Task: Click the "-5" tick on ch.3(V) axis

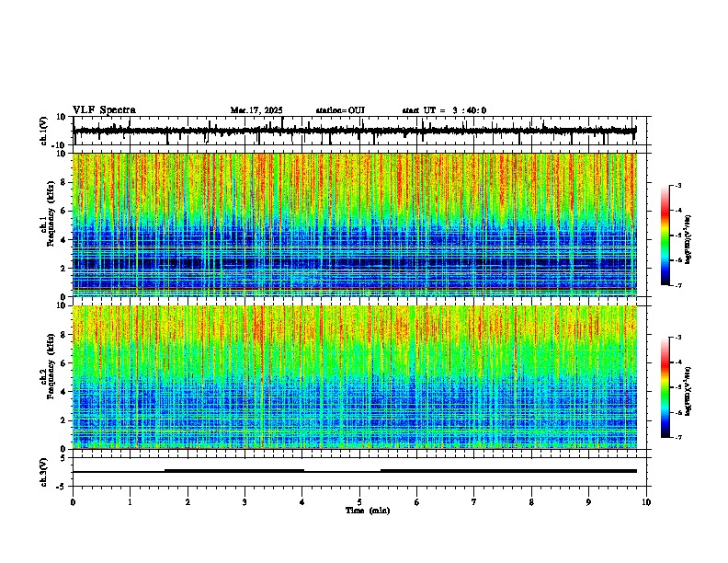Action: tap(63, 487)
